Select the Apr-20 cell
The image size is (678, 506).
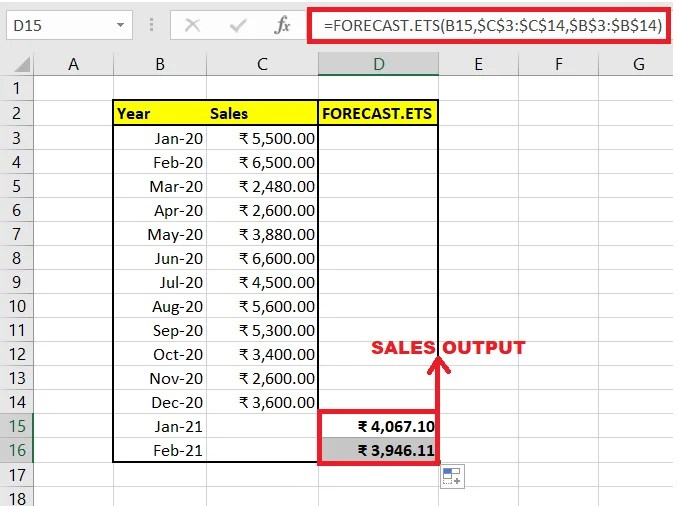pos(160,210)
